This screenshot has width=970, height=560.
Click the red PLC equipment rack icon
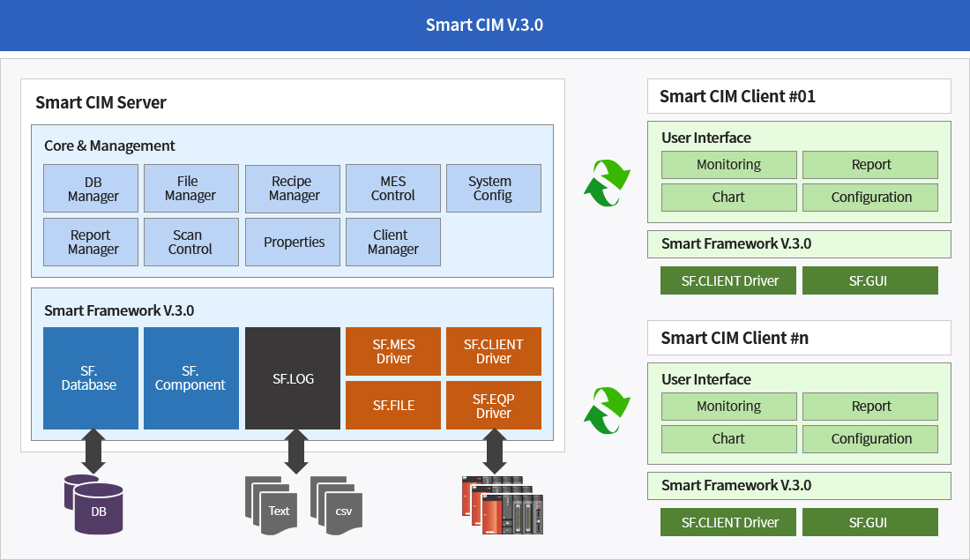(x=503, y=505)
